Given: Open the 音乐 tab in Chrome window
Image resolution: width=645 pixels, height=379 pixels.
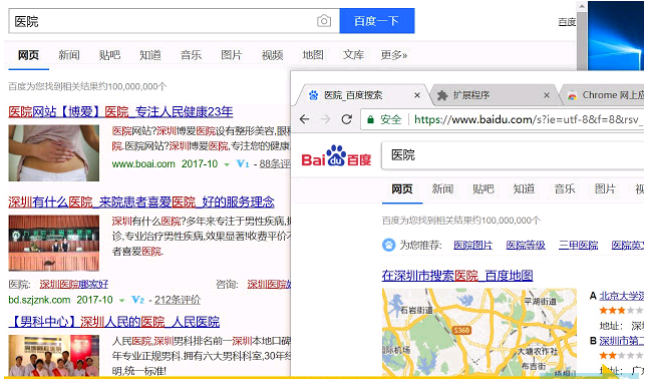Looking at the screenshot, I should click(564, 189).
